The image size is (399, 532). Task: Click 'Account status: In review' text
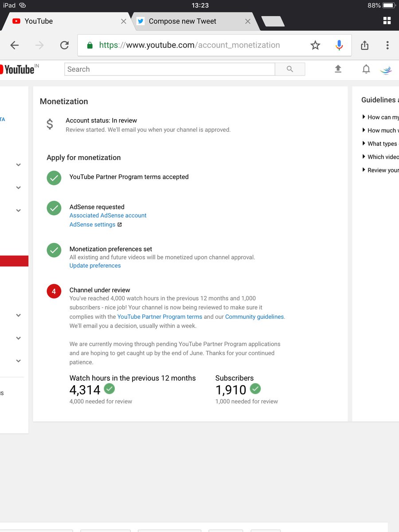point(101,121)
